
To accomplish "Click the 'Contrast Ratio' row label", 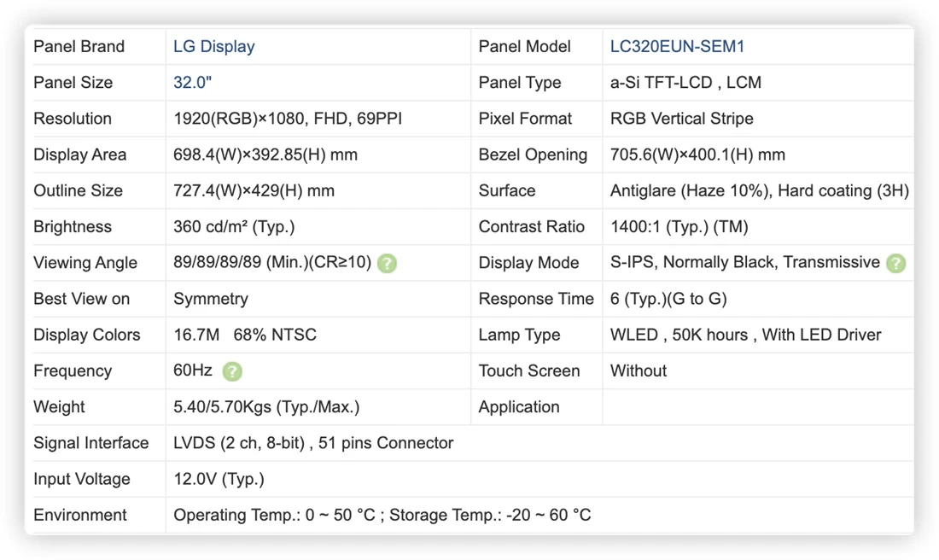I will point(531,226).
